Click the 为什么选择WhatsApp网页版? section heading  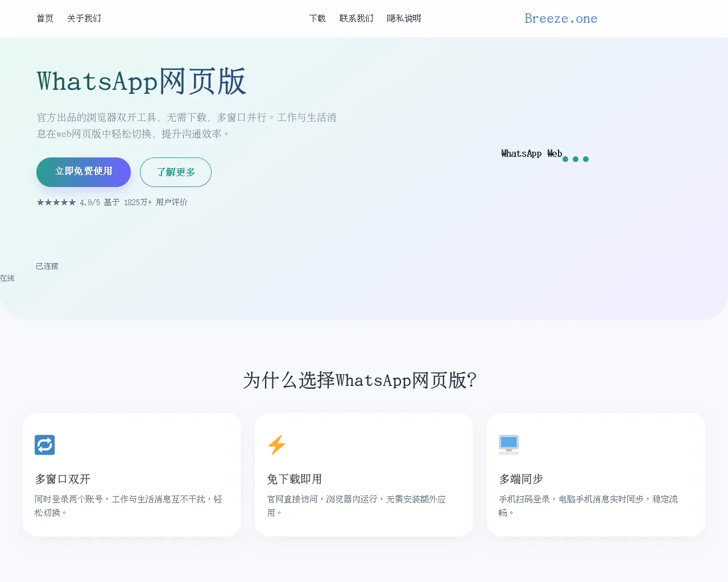359,380
